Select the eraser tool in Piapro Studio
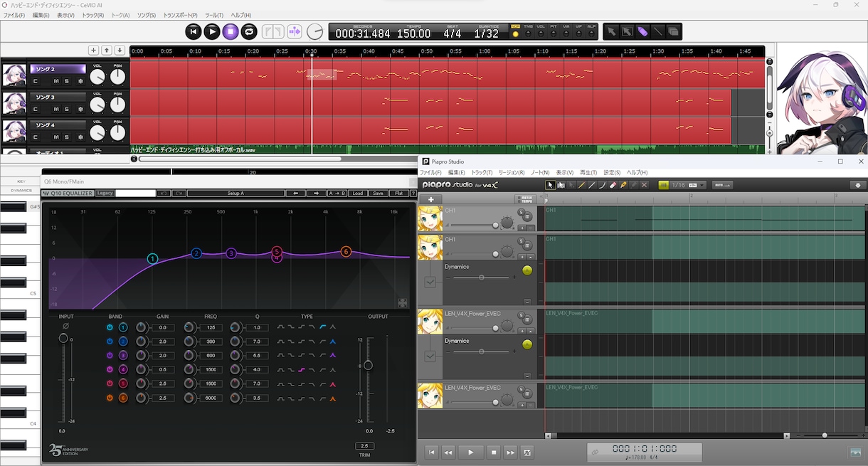Image resolution: width=868 pixels, height=466 pixels. coord(613,185)
